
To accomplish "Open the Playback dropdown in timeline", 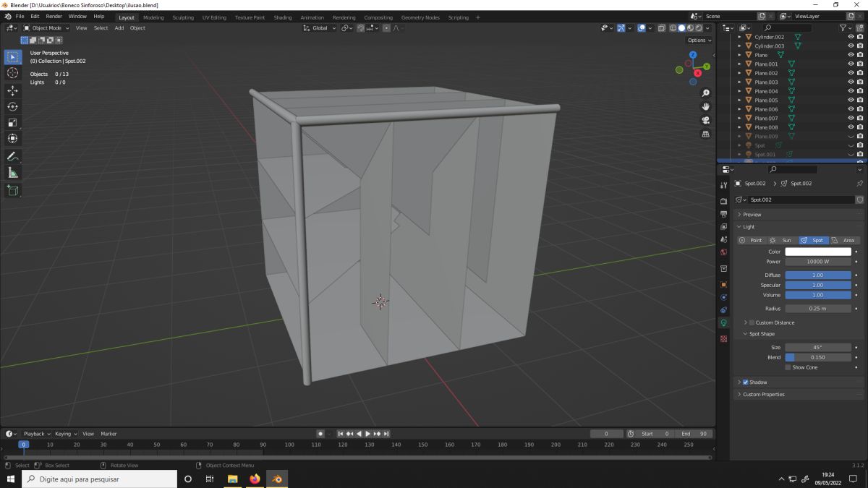I will coord(36,434).
